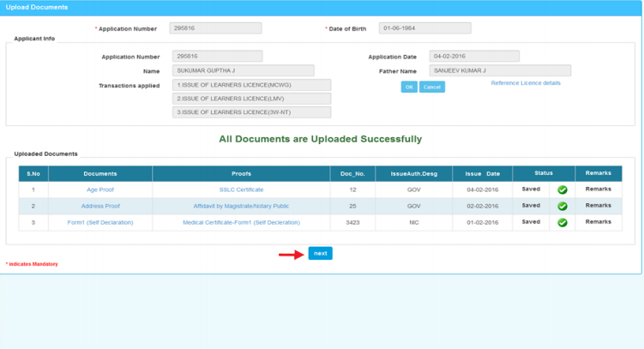644x349 pixels.
Task: Click the applicant Name field
Action: click(243, 71)
